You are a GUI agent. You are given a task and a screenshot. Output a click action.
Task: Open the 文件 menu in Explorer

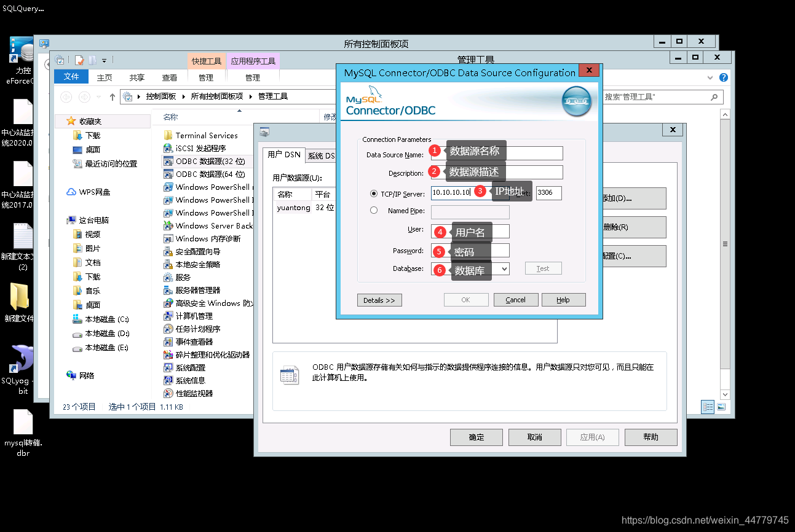[x=71, y=77]
